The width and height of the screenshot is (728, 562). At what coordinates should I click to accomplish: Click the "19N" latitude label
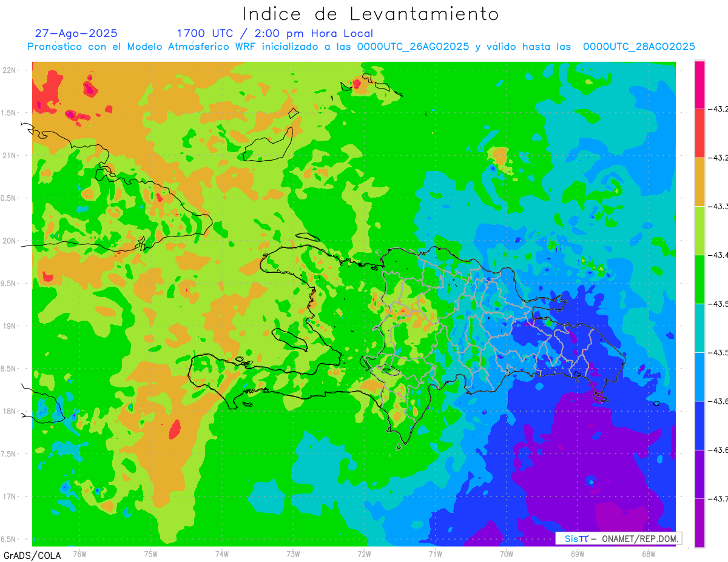(10, 326)
